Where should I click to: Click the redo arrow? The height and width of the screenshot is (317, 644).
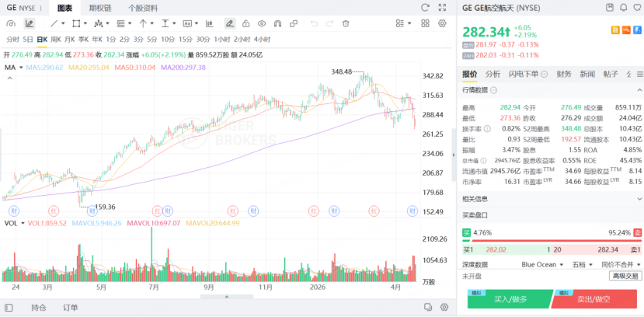click(x=330, y=23)
